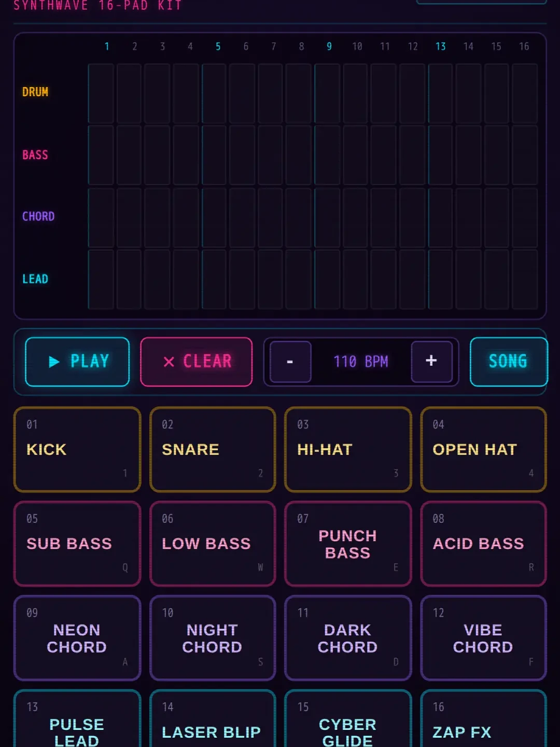This screenshot has width=560, height=747.
Task: Toggle DRUM row step 5
Action: click(x=214, y=93)
